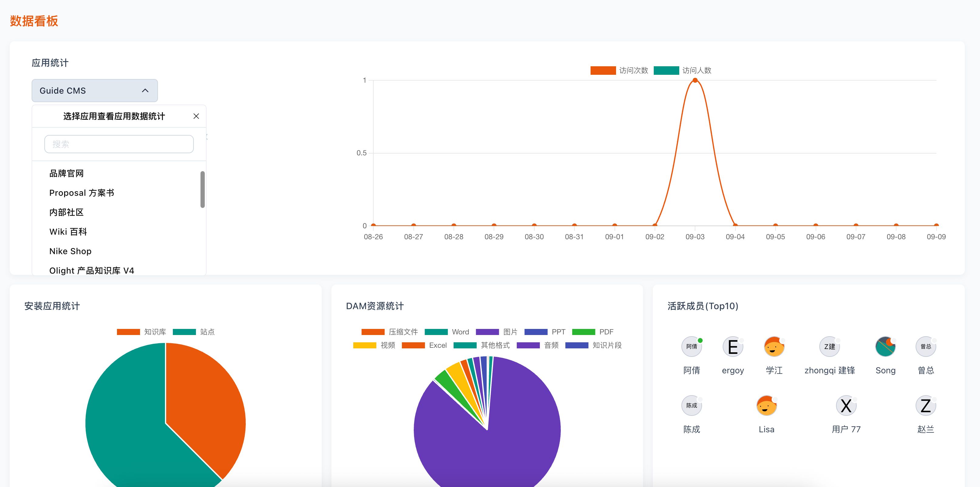Select the Lisa avatar icon
This screenshot has height=487, width=980.
[x=766, y=406]
